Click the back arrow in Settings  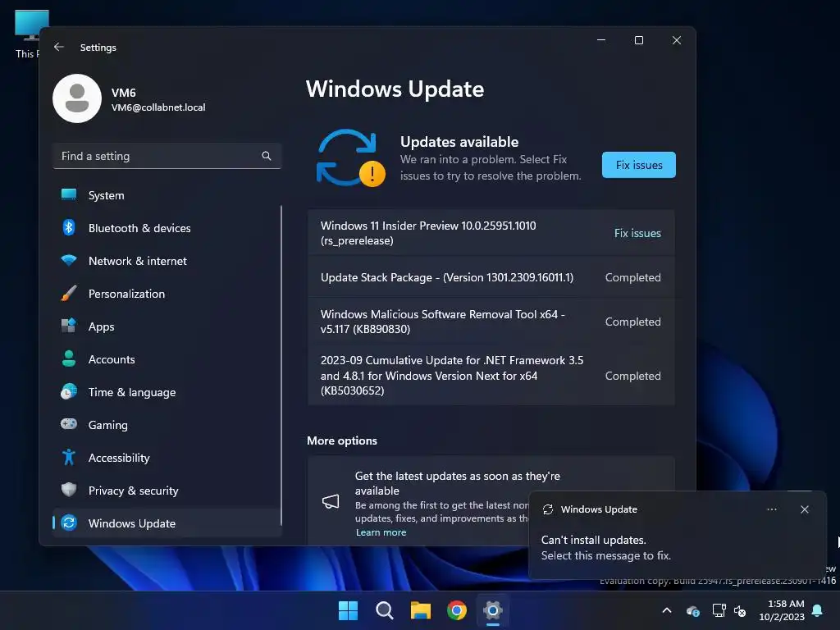[x=59, y=47]
